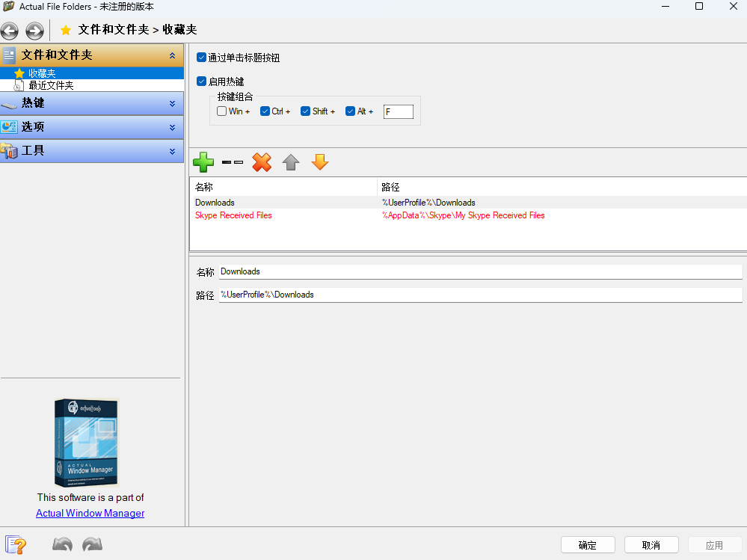
Task: Click the hotkey letter F input field
Action: click(x=399, y=112)
